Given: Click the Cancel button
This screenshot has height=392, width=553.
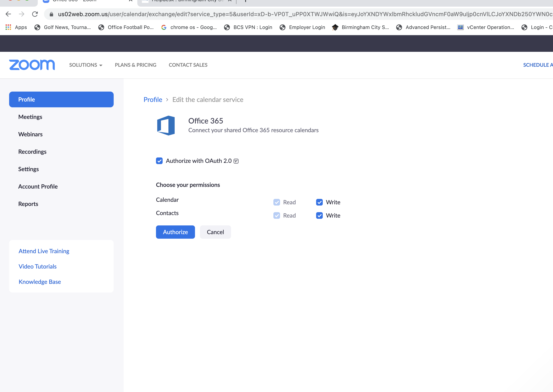Looking at the screenshot, I should 215,232.
